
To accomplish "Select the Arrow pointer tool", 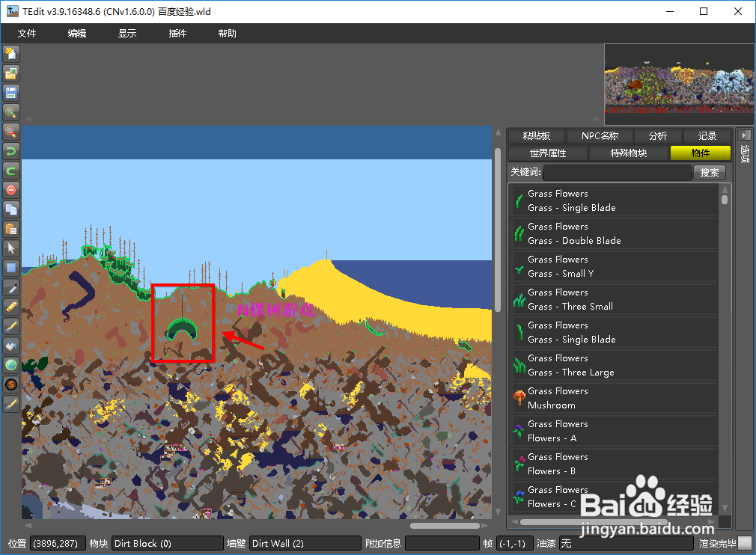I will click(11, 248).
